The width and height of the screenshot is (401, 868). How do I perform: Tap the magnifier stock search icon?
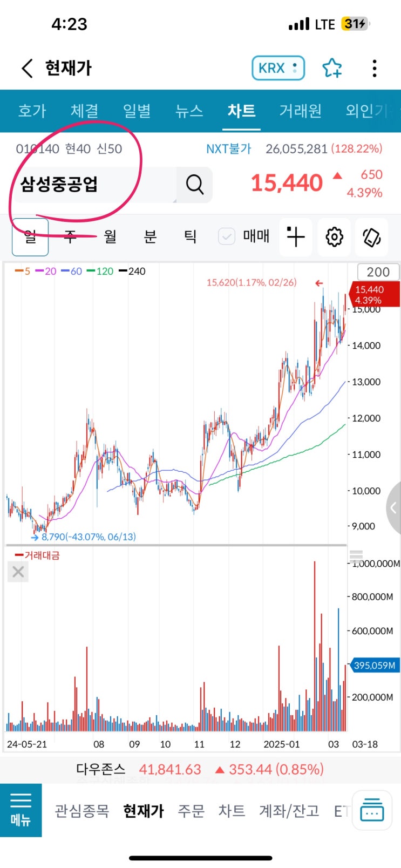point(195,185)
